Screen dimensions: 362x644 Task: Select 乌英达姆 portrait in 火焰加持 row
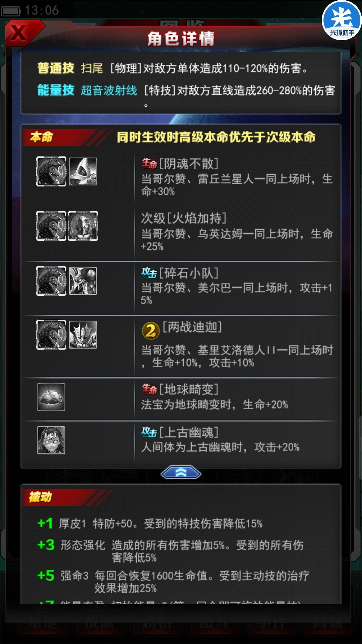83,226
